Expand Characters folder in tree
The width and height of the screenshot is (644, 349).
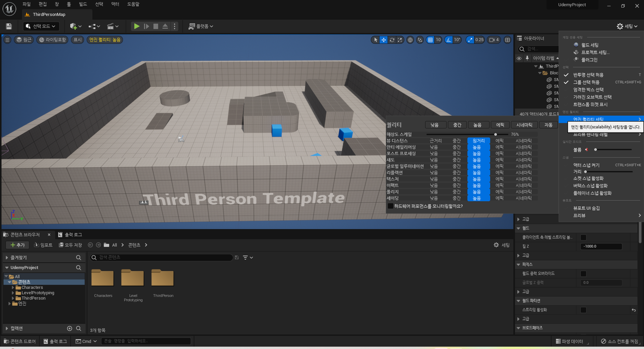(x=13, y=287)
